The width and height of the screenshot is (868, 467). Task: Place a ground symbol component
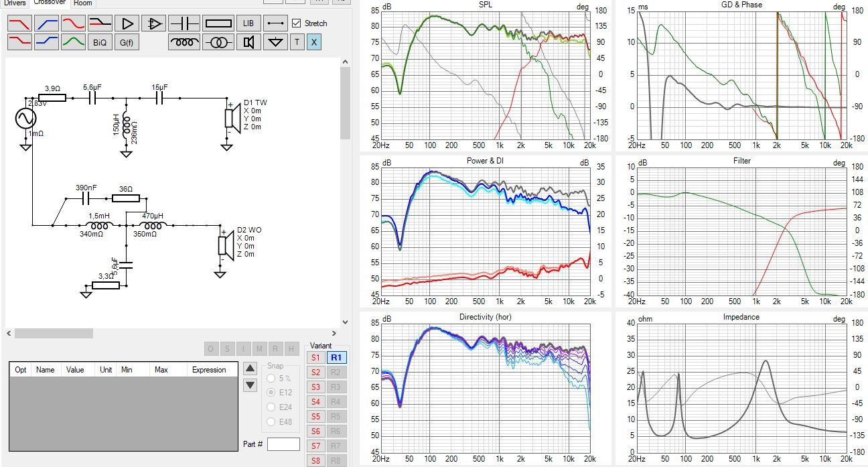click(275, 42)
